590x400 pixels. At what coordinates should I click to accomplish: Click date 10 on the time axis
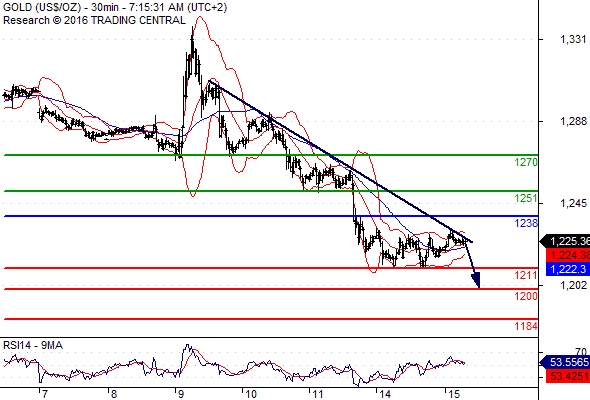(251, 394)
